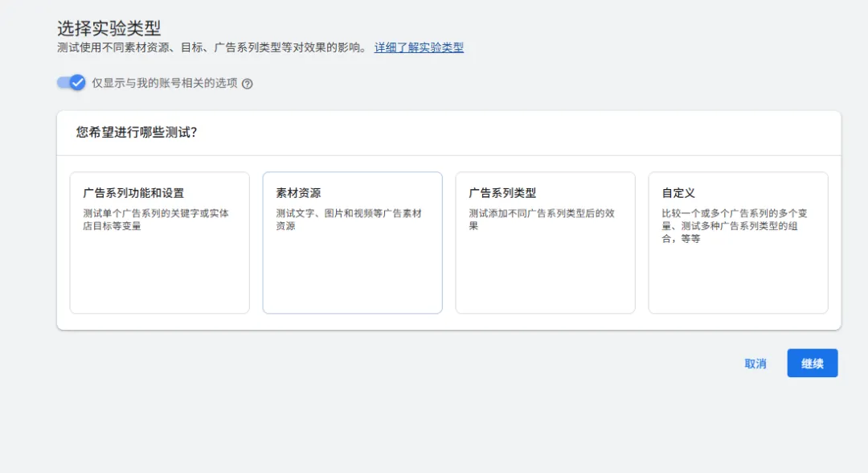The width and height of the screenshot is (868, 473).
Task: Click the 您希望进行哪些测试? section title
Action: tap(136, 133)
